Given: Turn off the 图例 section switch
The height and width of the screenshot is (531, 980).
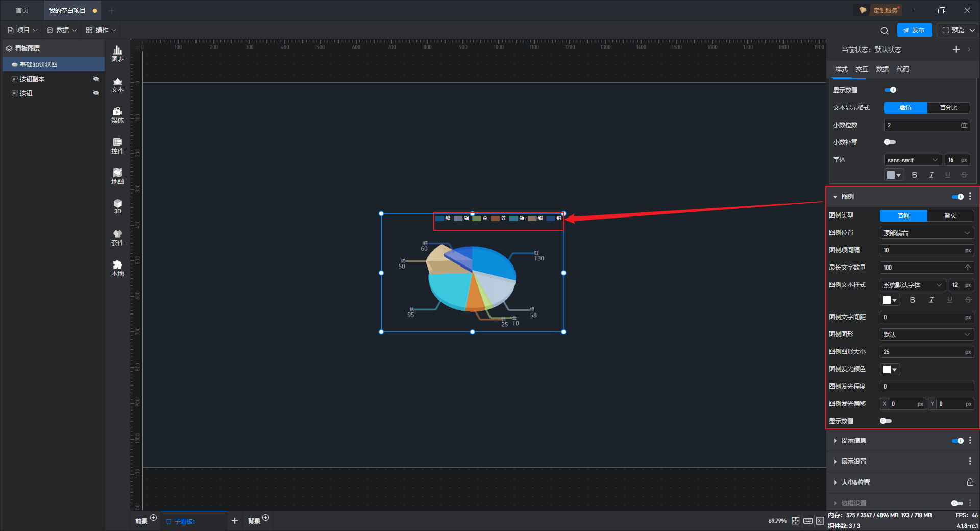Looking at the screenshot, I should (958, 197).
